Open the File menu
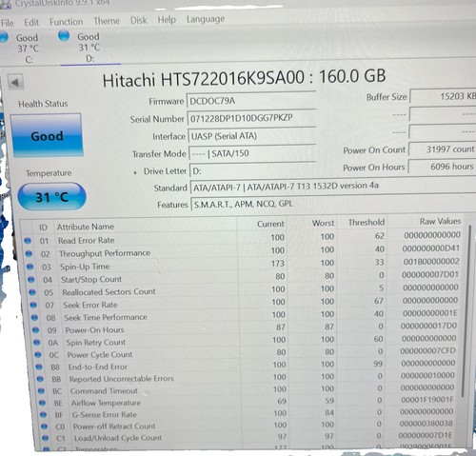Viewport: 476px width, 456px height. tap(7, 23)
